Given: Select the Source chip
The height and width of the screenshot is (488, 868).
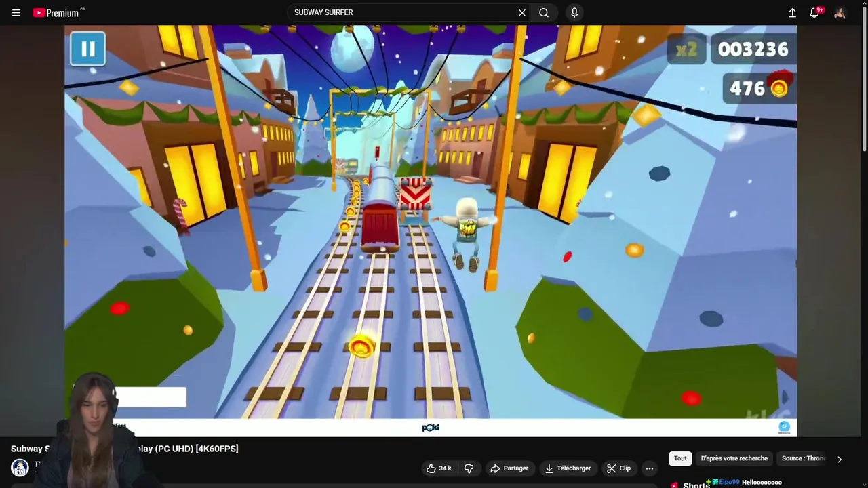Looking at the screenshot, I should click(x=804, y=459).
